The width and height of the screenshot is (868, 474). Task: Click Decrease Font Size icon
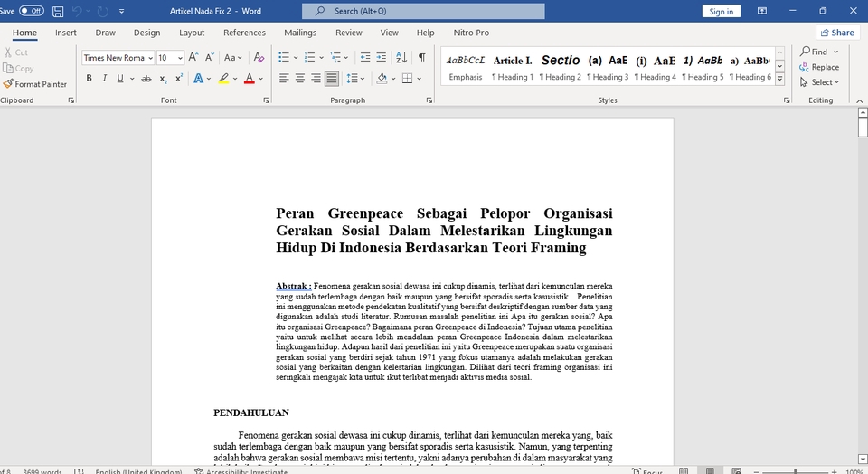(x=209, y=57)
